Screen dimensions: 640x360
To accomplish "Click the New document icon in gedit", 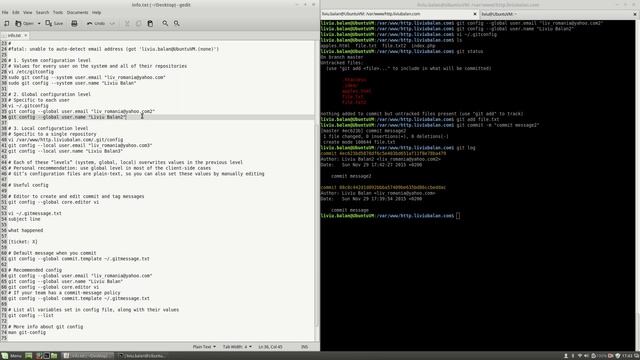I will coord(7,24).
